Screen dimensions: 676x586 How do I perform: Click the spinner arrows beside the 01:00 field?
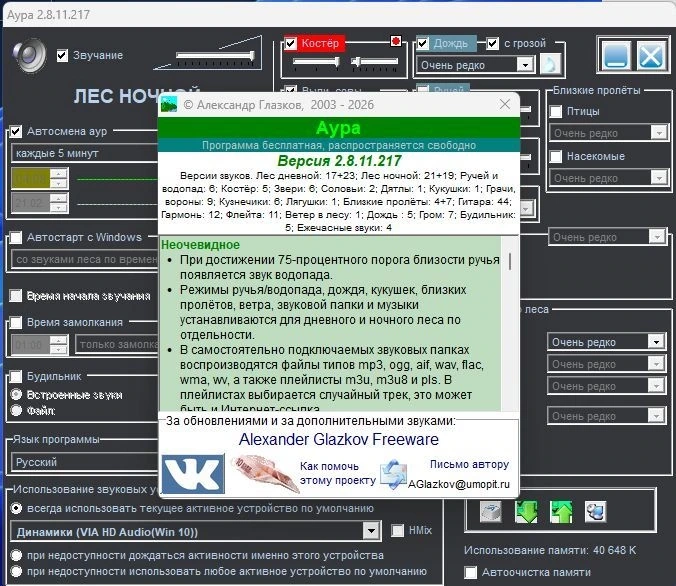(59, 345)
